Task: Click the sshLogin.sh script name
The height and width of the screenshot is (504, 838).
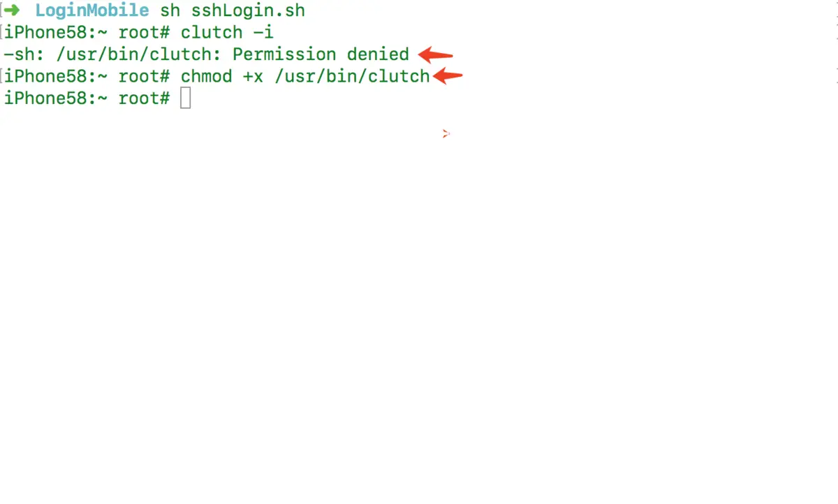Action: tap(248, 11)
